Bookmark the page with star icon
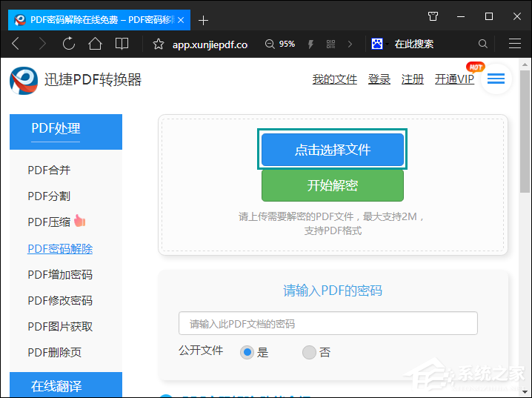Screen dimensions: 532x398 (x=158, y=44)
